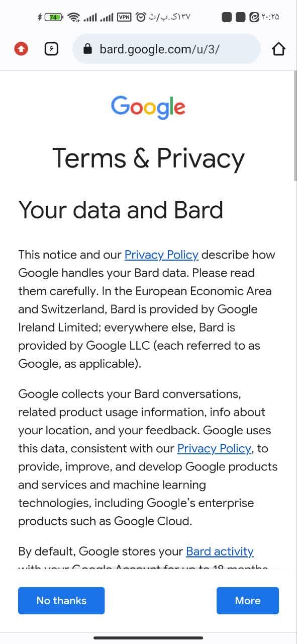Tap the status bar clock

pyautogui.click(x=270, y=17)
